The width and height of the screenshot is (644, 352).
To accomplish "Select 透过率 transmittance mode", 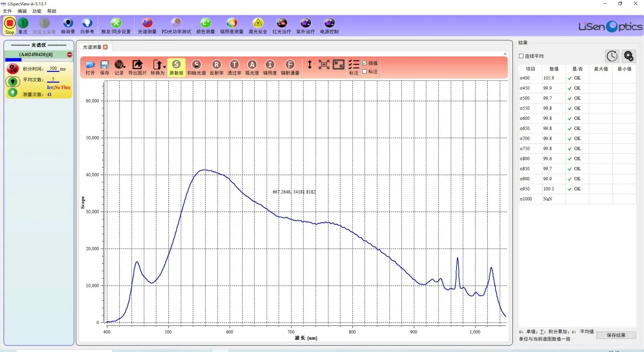I will [x=234, y=67].
